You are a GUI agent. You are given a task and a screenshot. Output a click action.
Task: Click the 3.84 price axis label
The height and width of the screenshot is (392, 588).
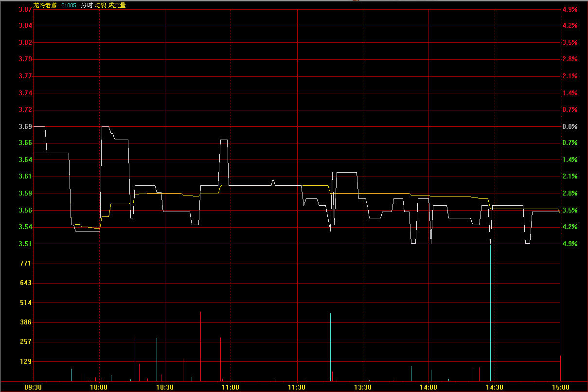click(x=25, y=25)
